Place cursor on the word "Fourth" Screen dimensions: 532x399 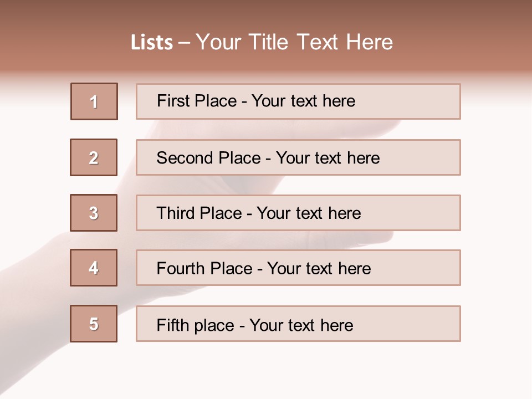click(x=181, y=269)
